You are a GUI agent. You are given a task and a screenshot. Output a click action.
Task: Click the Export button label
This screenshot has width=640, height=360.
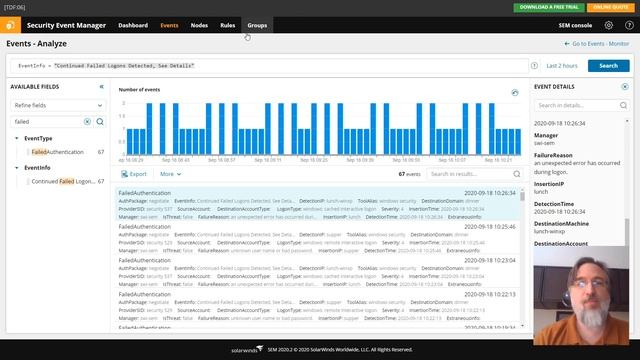click(x=138, y=174)
